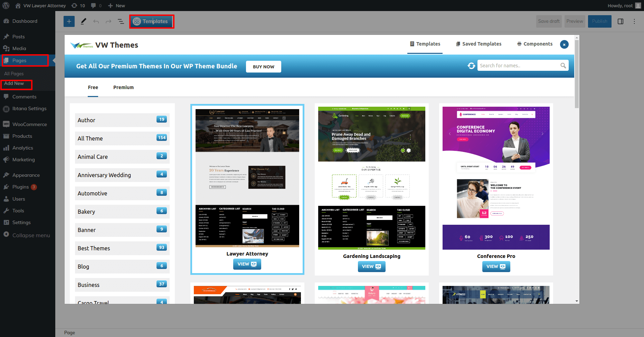Open Posts in the admin menu
The width and height of the screenshot is (644, 337).
28,37
